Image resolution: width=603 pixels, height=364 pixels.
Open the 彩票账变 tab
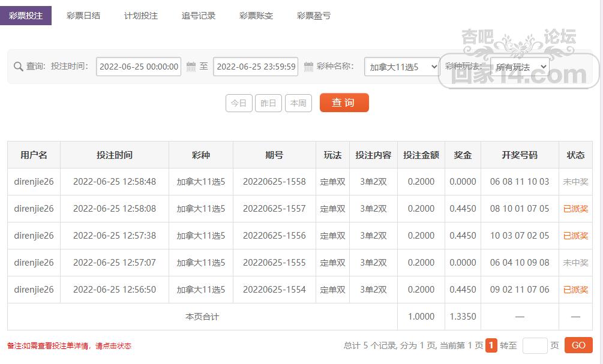coord(256,16)
